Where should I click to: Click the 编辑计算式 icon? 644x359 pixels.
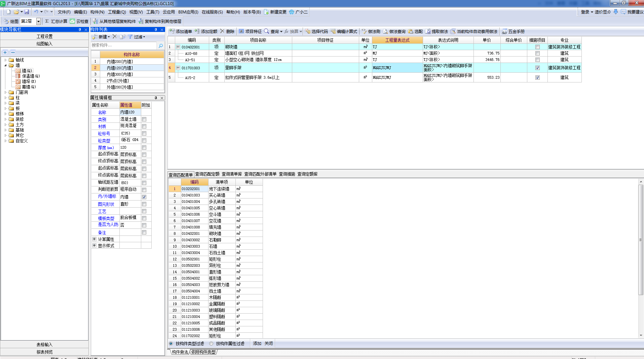click(x=333, y=31)
